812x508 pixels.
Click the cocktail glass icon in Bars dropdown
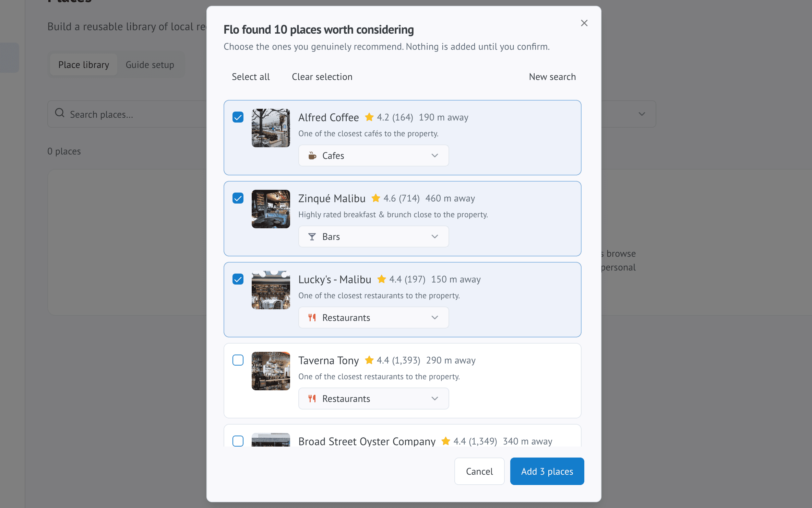(312, 236)
